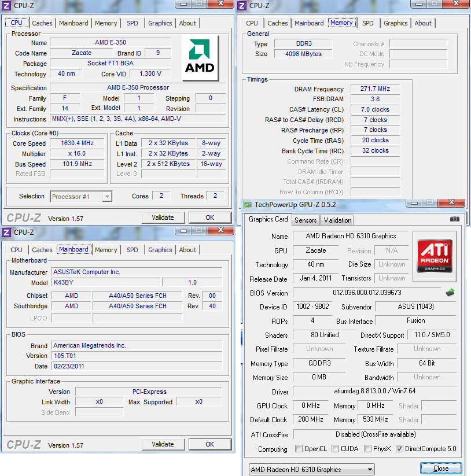Image resolution: width=471 pixels, height=476 pixels.
Task: Click the Validate button in CPU-Z
Action: (x=163, y=217)
